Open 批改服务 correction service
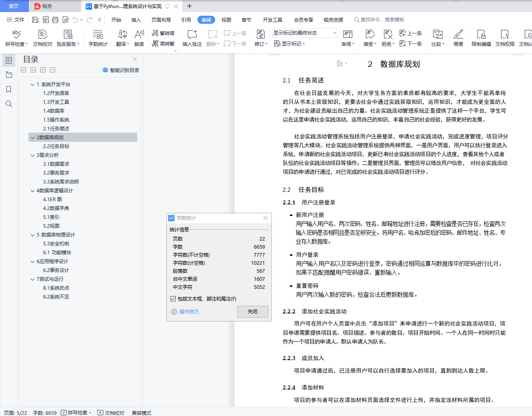 click(68, 38)
